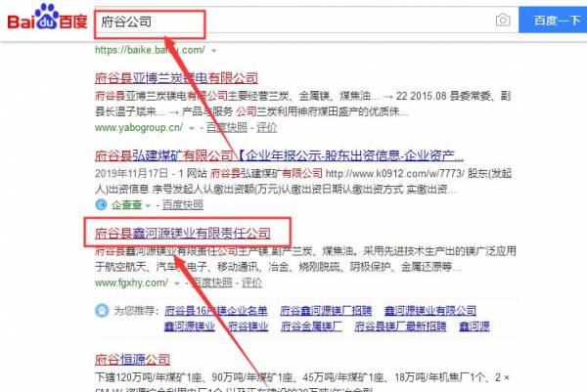Click the 企查查 blue source icon
587x392 pixels.
[101, 204]
